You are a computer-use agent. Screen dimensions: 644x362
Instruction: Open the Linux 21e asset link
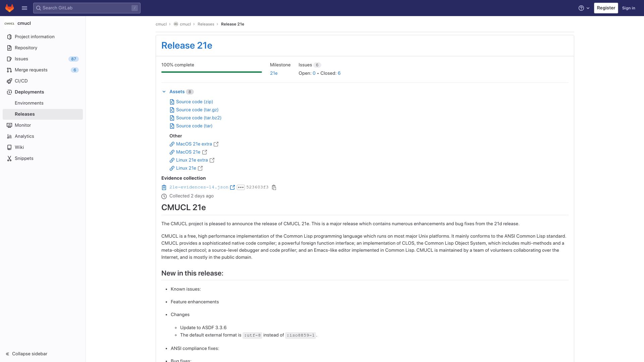(186, 168)
